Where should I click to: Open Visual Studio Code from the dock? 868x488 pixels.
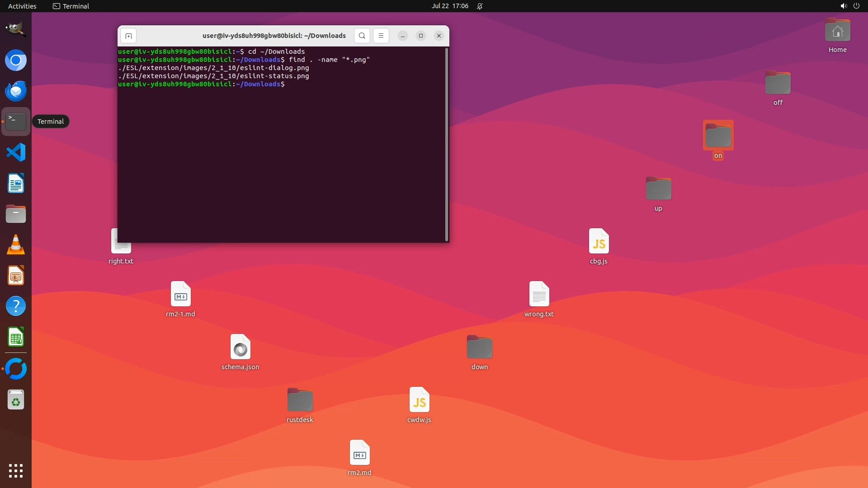[x=16, y=152]
